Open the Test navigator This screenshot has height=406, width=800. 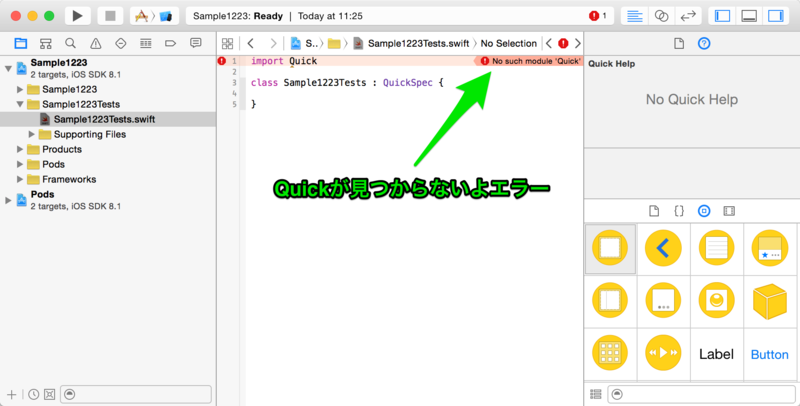(x=120, y=43)
